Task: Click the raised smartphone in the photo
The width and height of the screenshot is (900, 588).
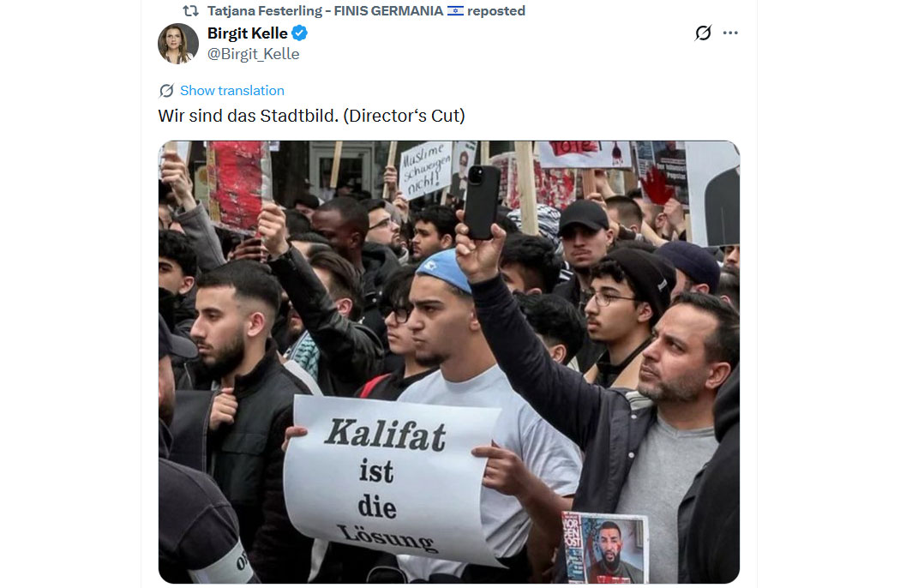Action: 481,201
